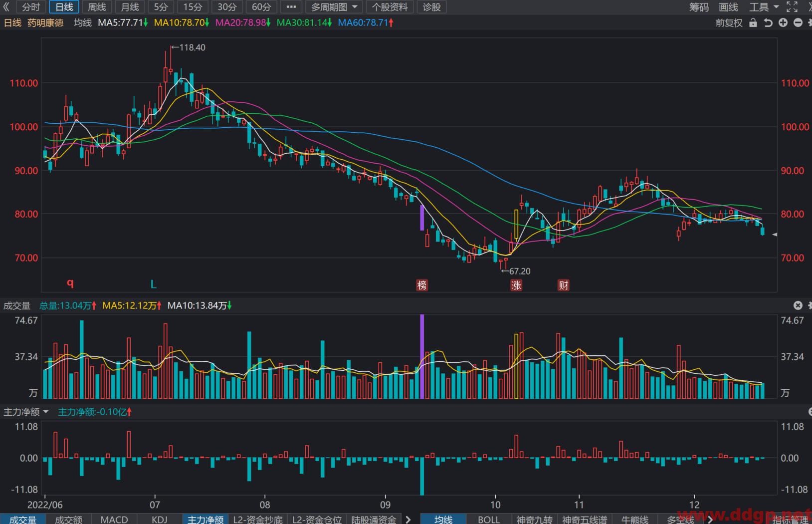Viewport: 812px width, 524px height.
Task: Click the 118.40 high price annotation
Action: point(189,47)
